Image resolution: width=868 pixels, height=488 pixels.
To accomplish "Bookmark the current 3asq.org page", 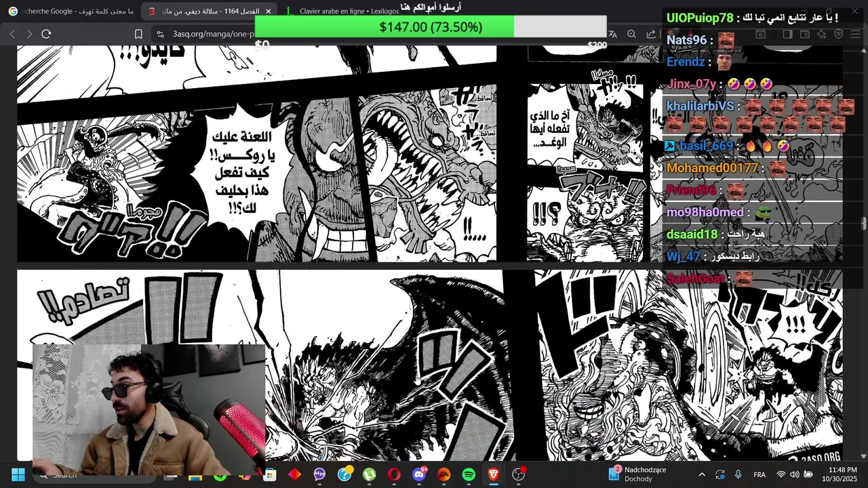I will click(138, 34).
